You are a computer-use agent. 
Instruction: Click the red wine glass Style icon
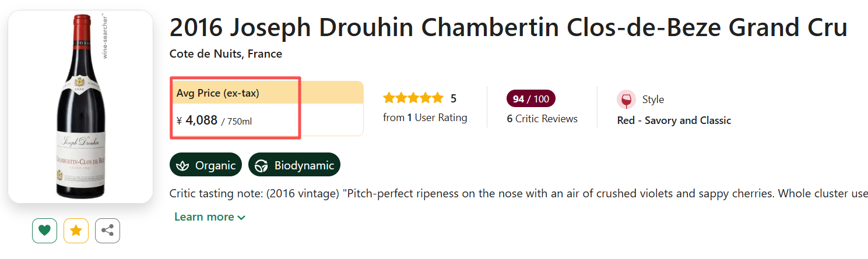(x=627, y=100)
